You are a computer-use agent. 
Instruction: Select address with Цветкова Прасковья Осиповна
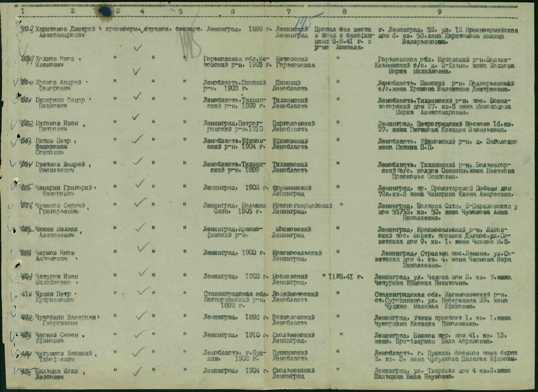(446, 171)
